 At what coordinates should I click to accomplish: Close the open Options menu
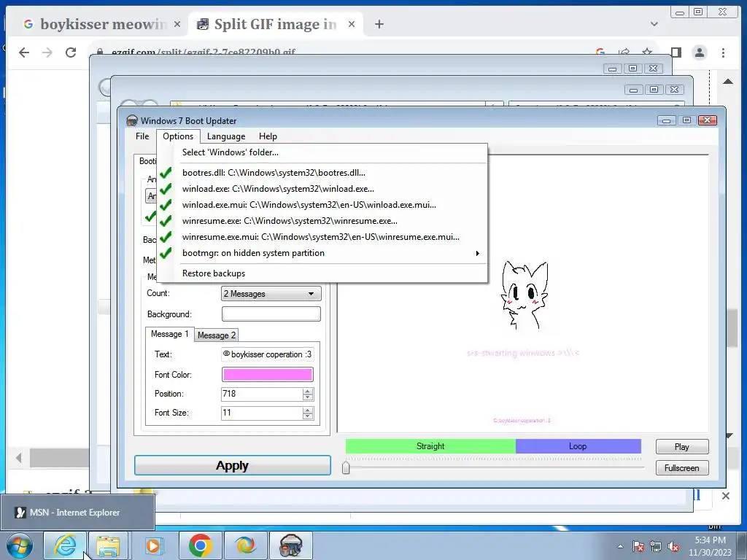(178, 136)
